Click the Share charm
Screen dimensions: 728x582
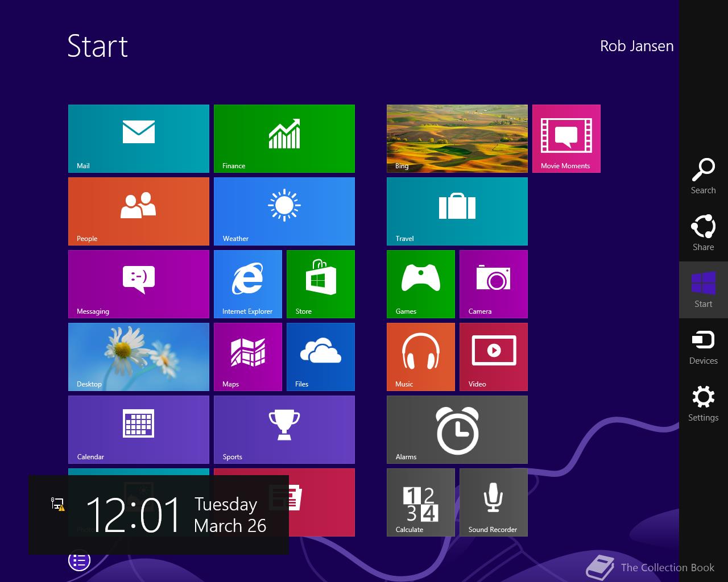704,233
